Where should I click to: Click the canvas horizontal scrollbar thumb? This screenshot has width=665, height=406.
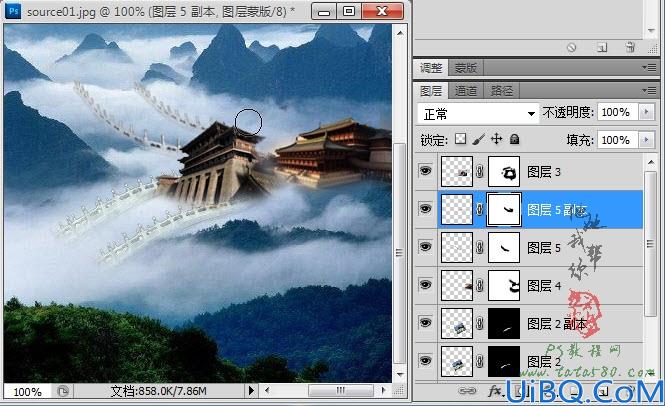click(x=341, y=390)
